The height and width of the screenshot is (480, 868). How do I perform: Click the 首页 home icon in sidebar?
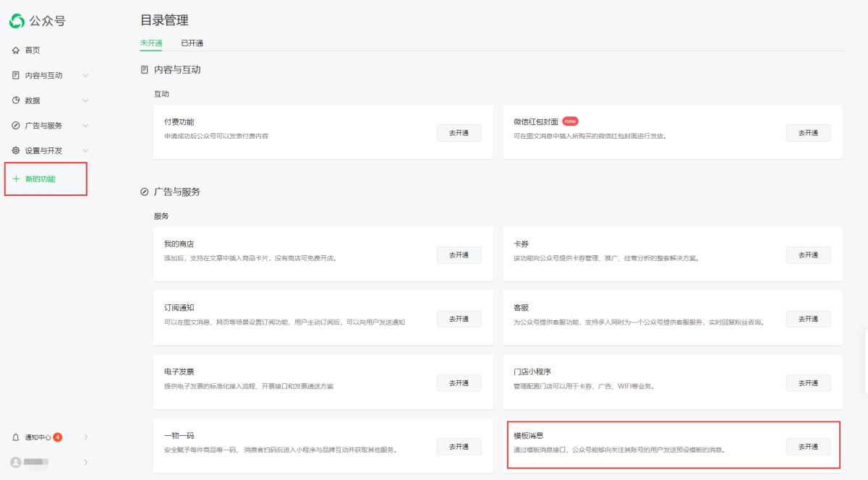[x=16, y=50]
